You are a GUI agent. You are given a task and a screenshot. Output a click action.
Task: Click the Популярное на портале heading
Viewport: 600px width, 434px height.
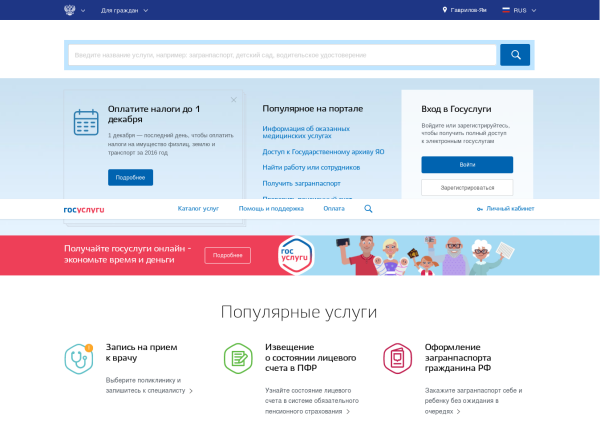coord(313,109)
